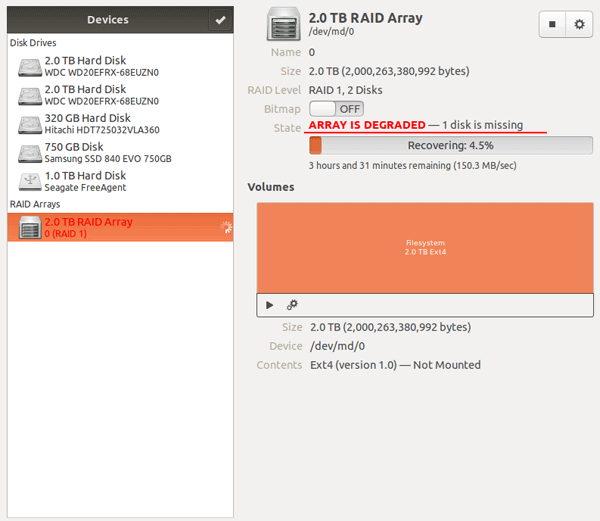Click the /dev/md/0 device value under Volumes
The height and width of the screenshot is (521, 600).
click(x=337, y=346)
